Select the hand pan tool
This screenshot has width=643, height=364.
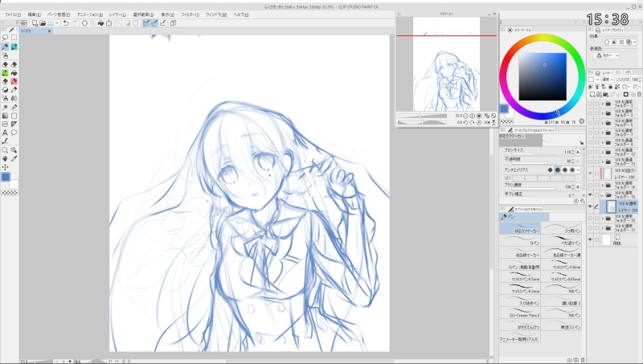pos(5,158)
